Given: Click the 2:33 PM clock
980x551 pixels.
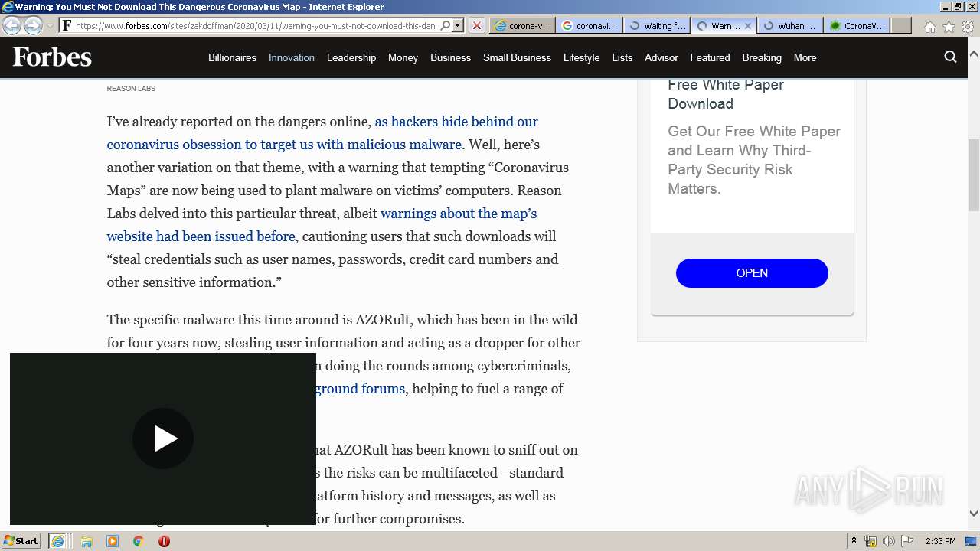Looking at the screenshot, I should (941, 541).
